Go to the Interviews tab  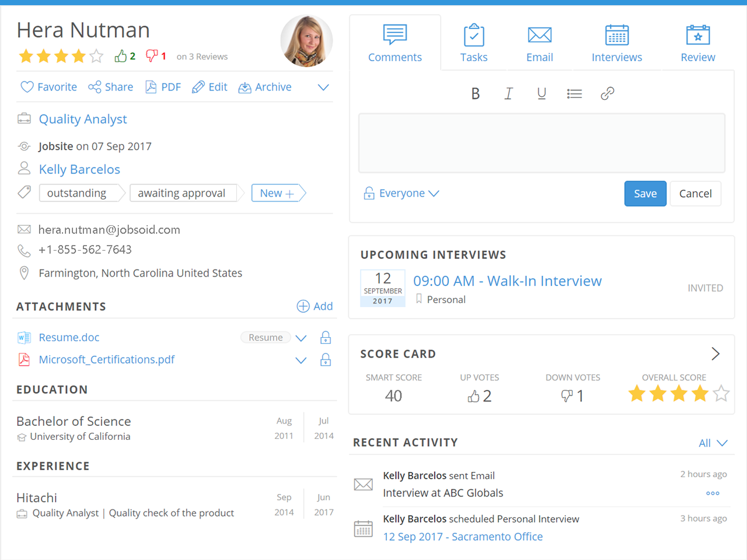click(617, 43)
